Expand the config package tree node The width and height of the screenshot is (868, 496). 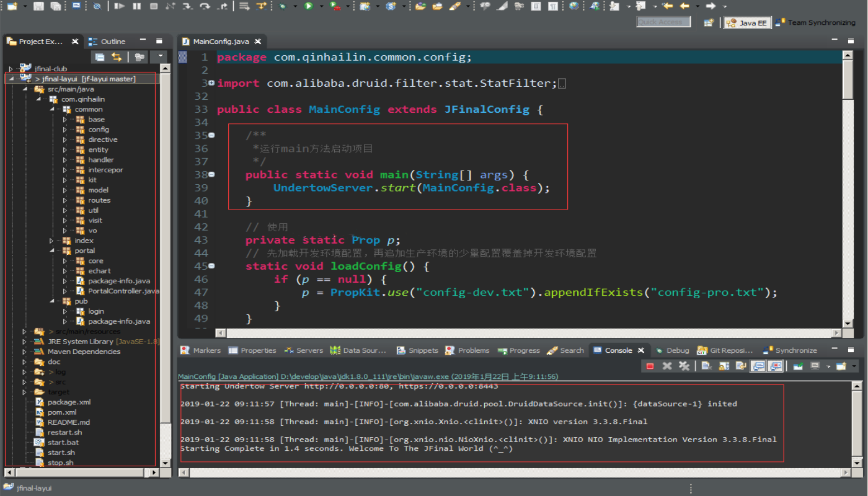[x=64, y=130]
